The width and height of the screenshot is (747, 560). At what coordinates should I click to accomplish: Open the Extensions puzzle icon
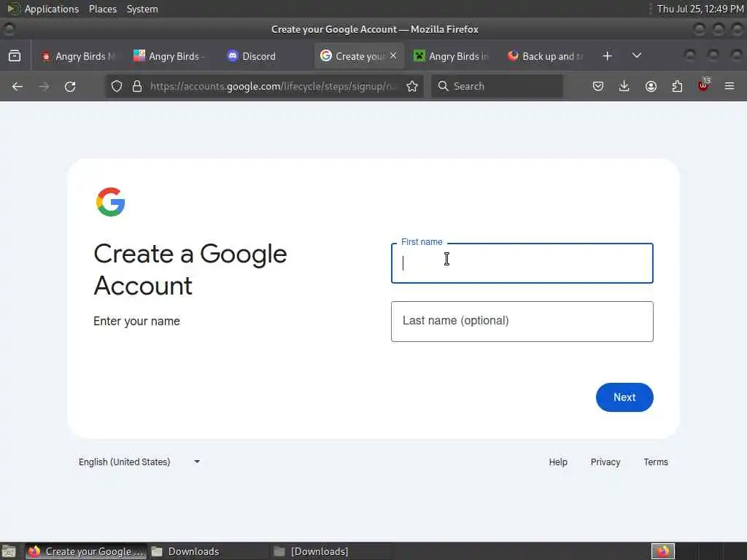[677, 86]
